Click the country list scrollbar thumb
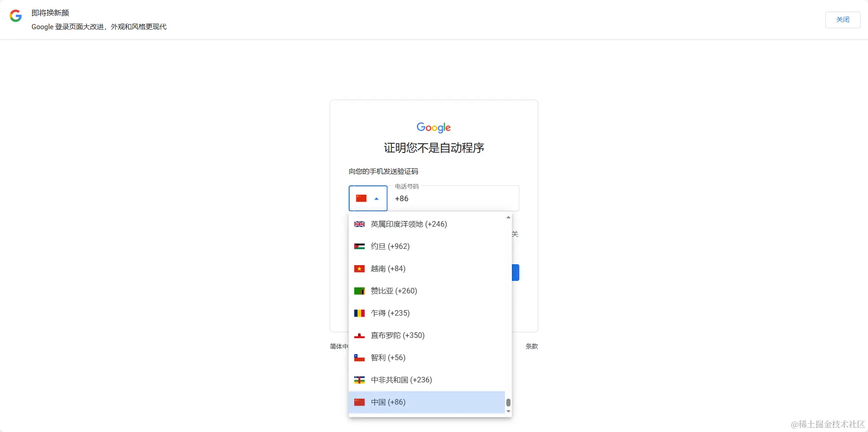868x432 pixels. click(x=508, y=402)
